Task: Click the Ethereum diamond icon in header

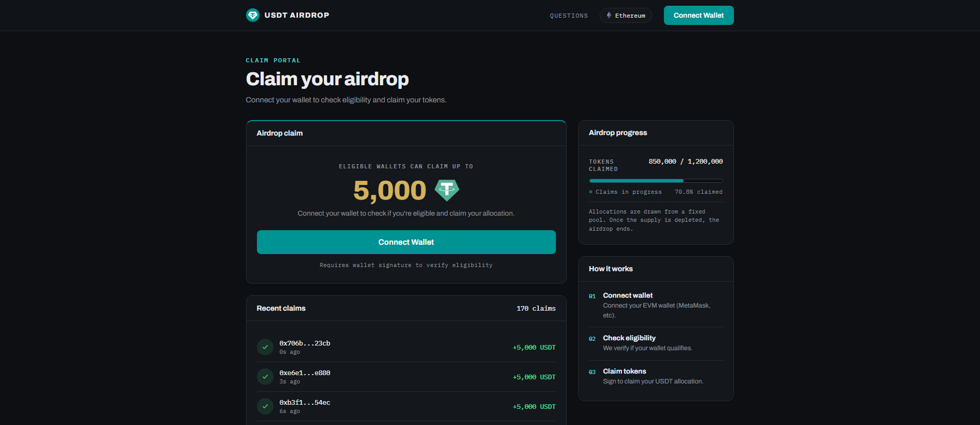Action: [x=609, y=15]
